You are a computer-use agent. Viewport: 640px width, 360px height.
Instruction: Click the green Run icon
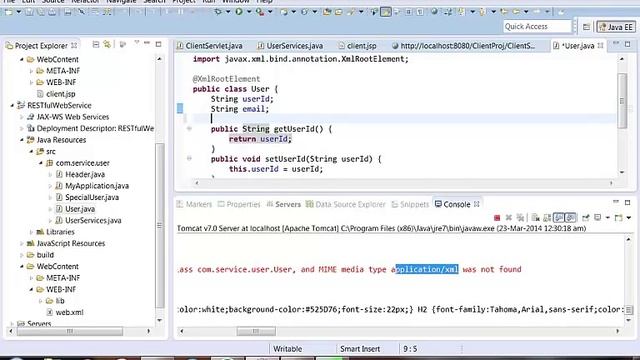point(239,12)
